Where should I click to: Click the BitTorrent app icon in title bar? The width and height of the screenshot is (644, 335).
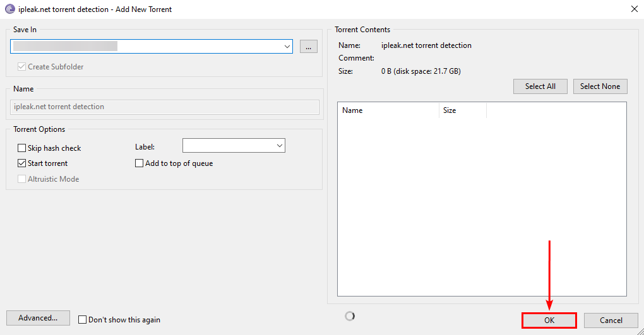9,9
